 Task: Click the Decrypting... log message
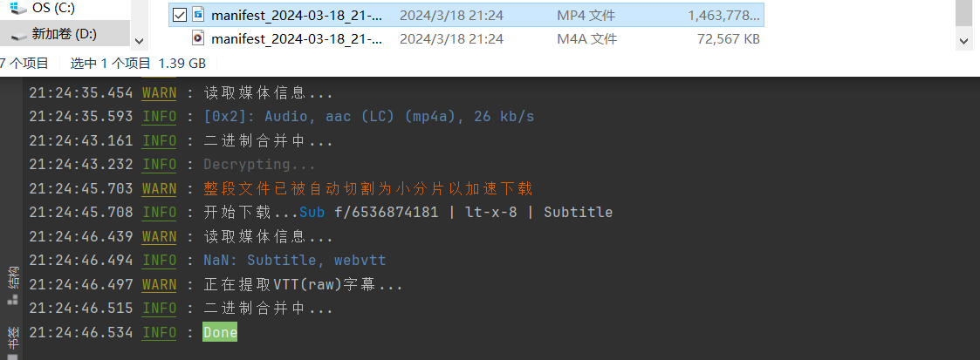point(259,164)
